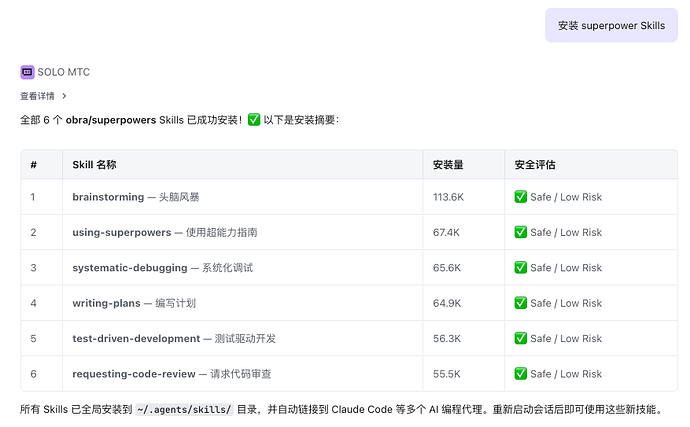Click Safe / Low Risk text for brainstorming
This screenshot has width=690, height=427.
(566, 197)
